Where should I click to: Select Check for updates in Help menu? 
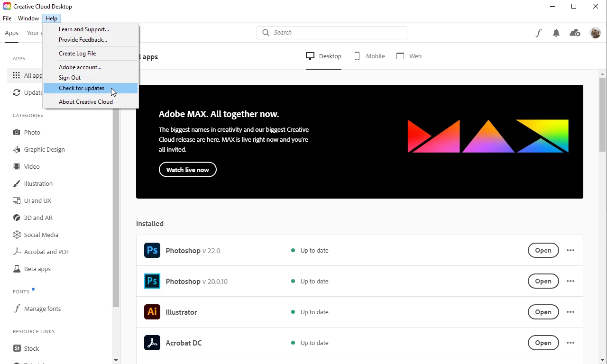(91, 88)
